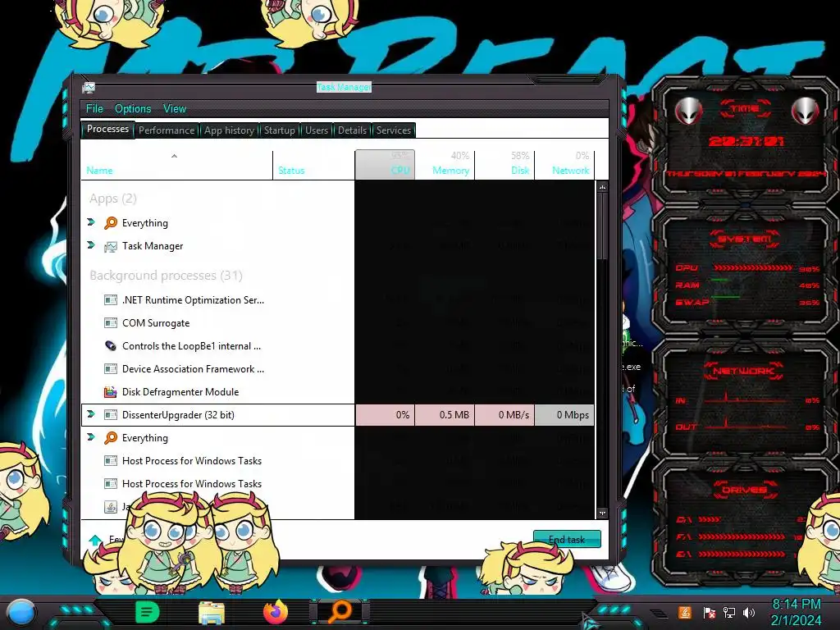Image resolution: width=840 pixels, height=630 pixels.
Task: Sort by the Network column header
Action: pyautogui.click(x=564, y=165)
